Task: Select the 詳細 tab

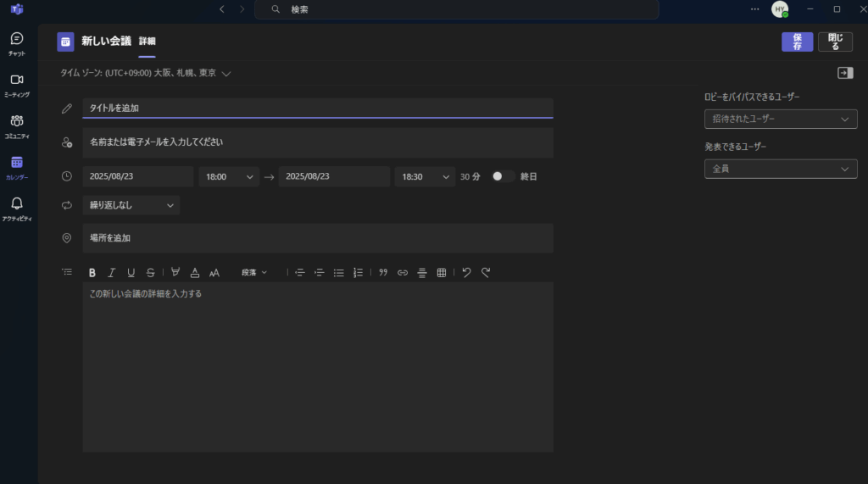Action: click(147, 41)
